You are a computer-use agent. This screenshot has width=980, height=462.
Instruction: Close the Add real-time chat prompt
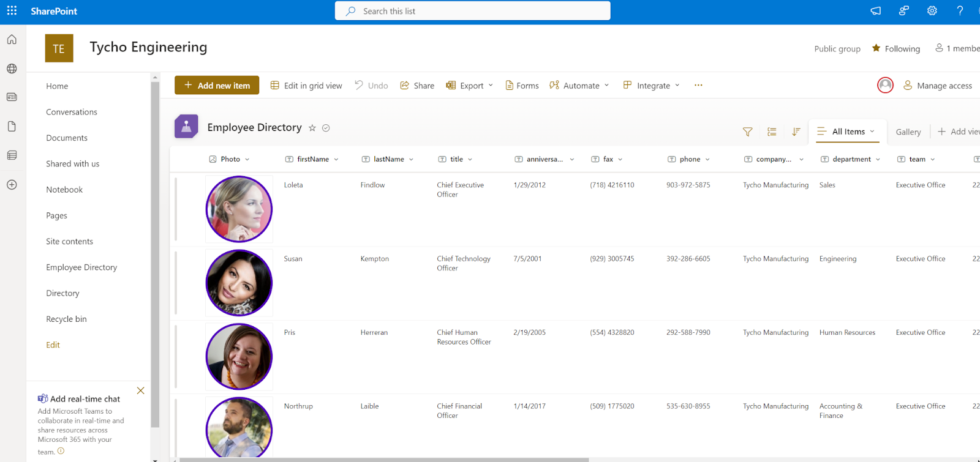[141, 390]
